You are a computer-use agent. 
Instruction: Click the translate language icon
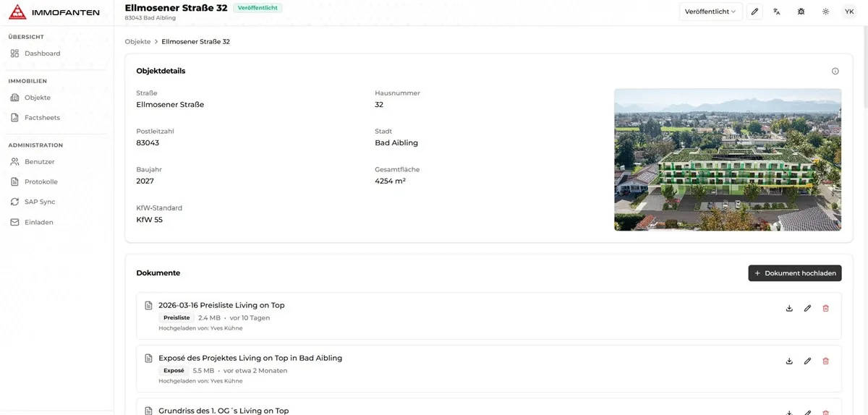[x=777, y=12]
